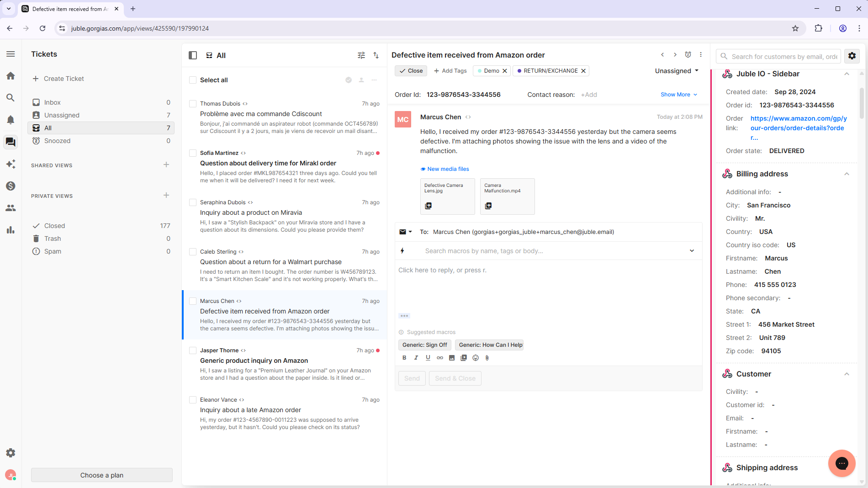Open the Inbox view
This screenshot has height=488, width=868.
click(x=101, y=102)
